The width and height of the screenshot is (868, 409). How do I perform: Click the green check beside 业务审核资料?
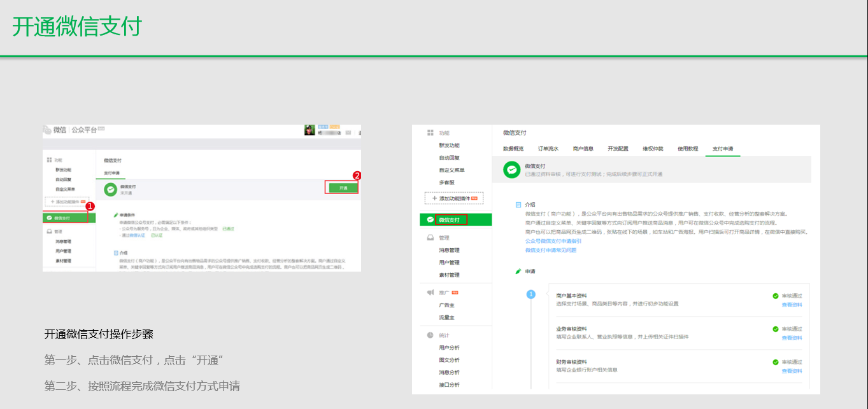pos(776,329)
